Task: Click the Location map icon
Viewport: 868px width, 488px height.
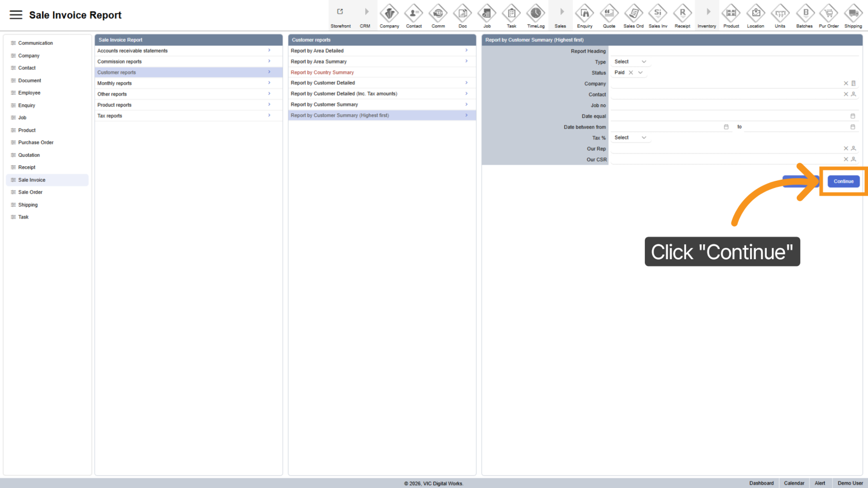Action: coord(755,13)
